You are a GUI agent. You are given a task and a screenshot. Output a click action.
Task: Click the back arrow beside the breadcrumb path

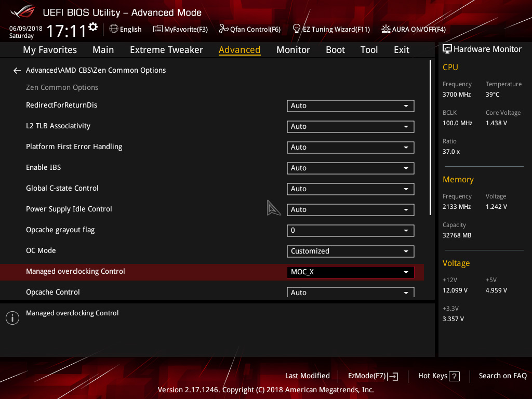(17, 70)
